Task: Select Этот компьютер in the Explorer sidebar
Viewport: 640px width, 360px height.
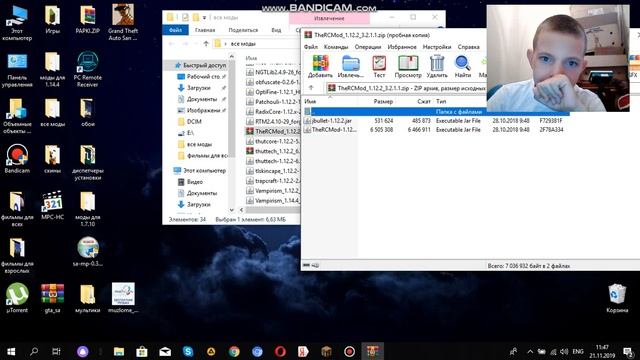Action: click(200, 171)
